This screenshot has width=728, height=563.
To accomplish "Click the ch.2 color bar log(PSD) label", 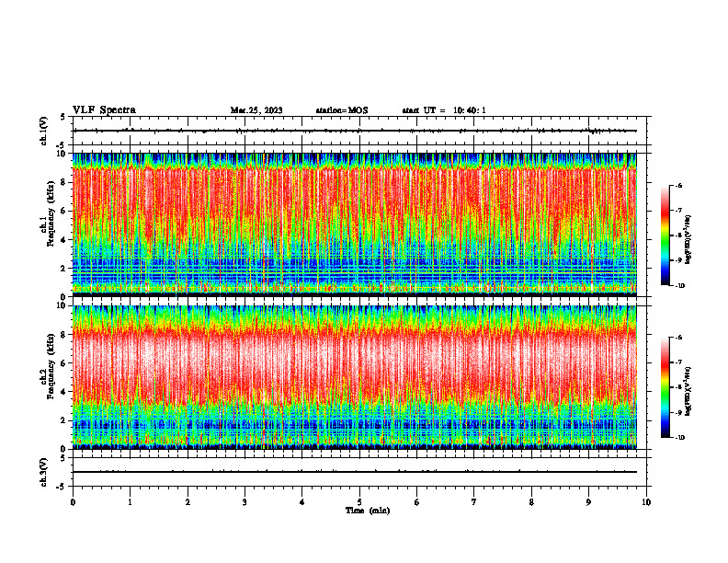I will point(688,390).
